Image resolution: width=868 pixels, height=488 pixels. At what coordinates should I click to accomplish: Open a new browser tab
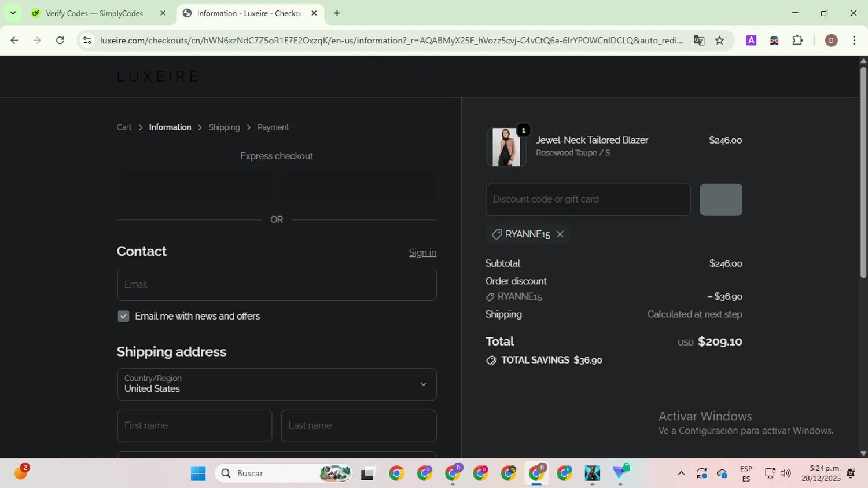(x=337, y=13)
